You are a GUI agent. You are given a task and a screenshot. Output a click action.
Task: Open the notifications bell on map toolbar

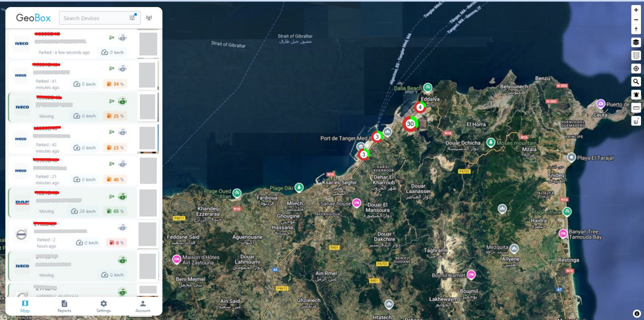point(636,95)
